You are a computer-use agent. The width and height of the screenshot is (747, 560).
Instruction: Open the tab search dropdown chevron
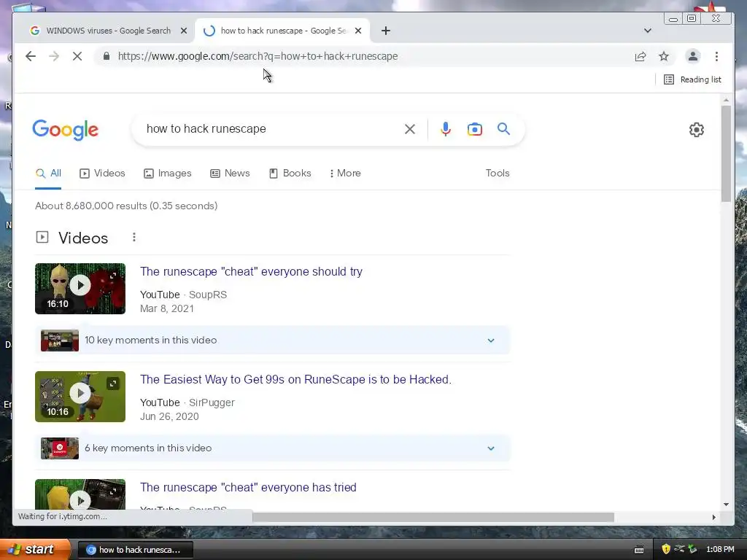pos(648,31)
